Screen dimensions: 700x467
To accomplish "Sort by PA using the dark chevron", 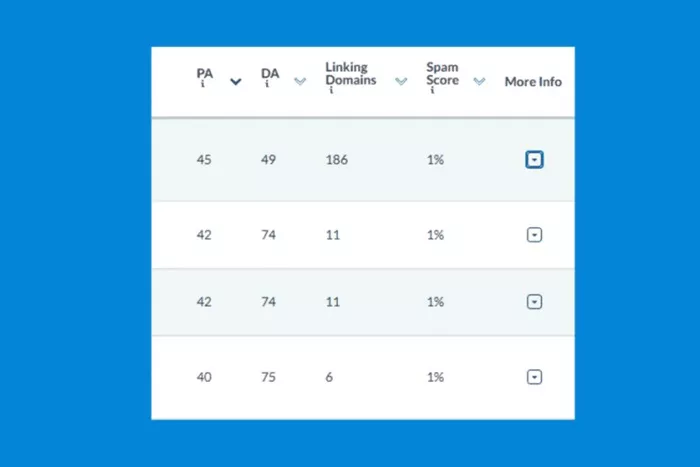I will 236,82.
